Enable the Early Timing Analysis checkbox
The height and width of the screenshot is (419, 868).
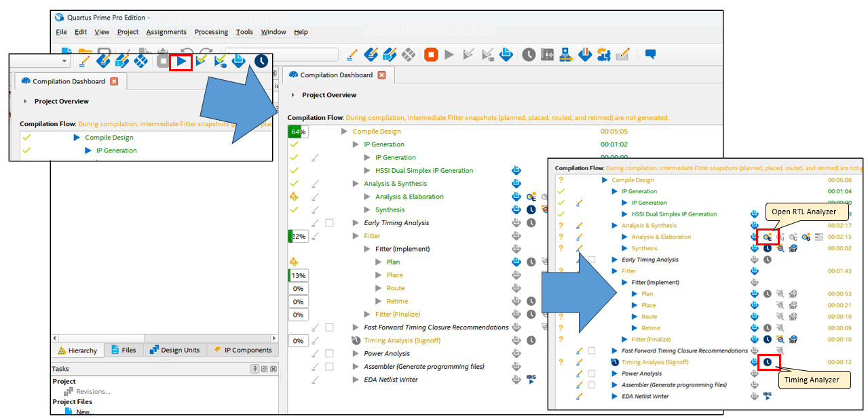329,222
